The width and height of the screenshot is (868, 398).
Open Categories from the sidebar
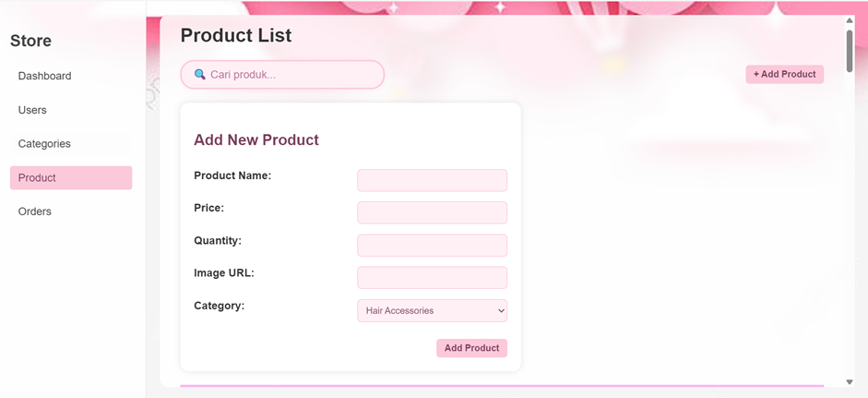coord(44,144)
